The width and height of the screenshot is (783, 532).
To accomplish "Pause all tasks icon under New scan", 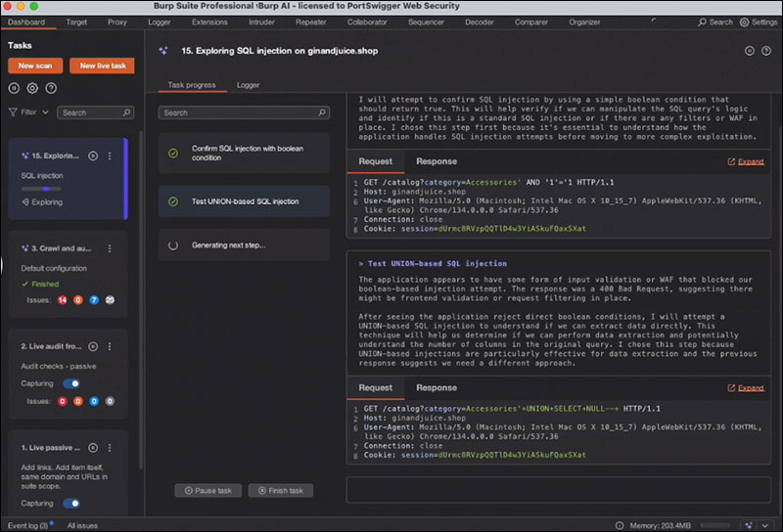I will [x=14, y=88].
